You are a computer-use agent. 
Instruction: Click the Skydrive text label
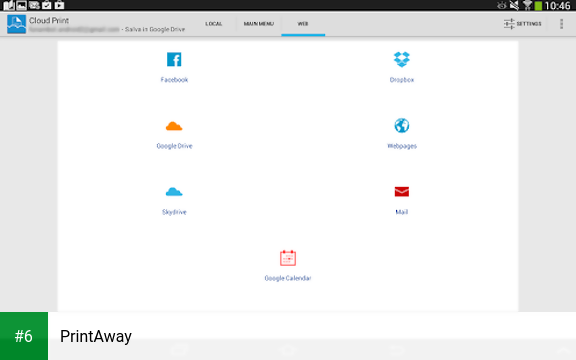(x=174, y=212)
